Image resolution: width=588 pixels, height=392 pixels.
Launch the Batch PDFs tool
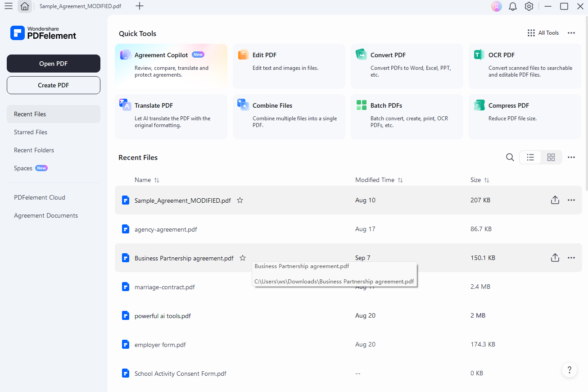[x=407, y=116]
